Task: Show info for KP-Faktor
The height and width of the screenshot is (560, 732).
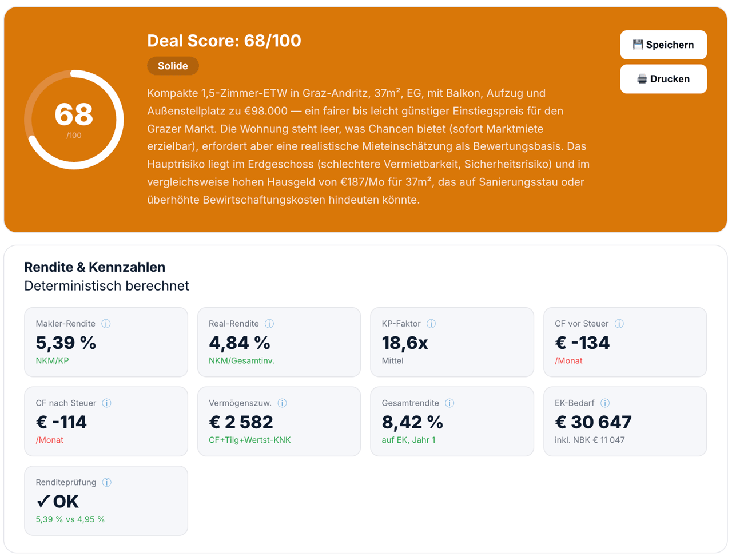Action: [x=431, y=324]
